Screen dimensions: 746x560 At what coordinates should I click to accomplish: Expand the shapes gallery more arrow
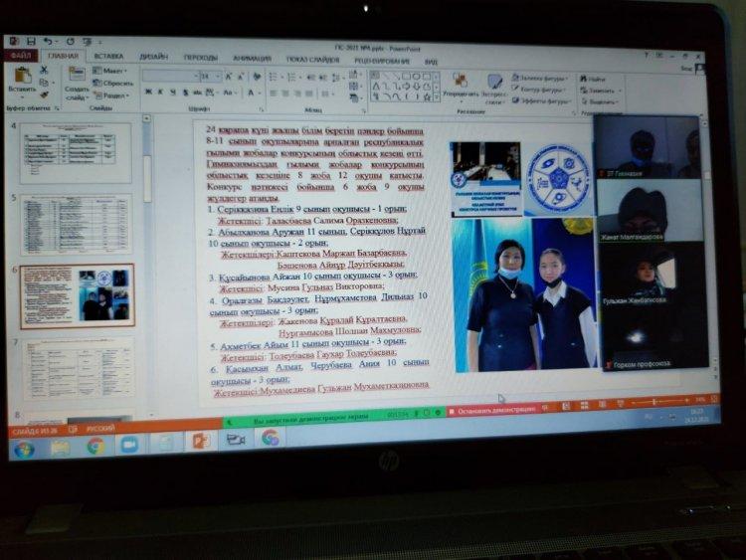[437, 97]
